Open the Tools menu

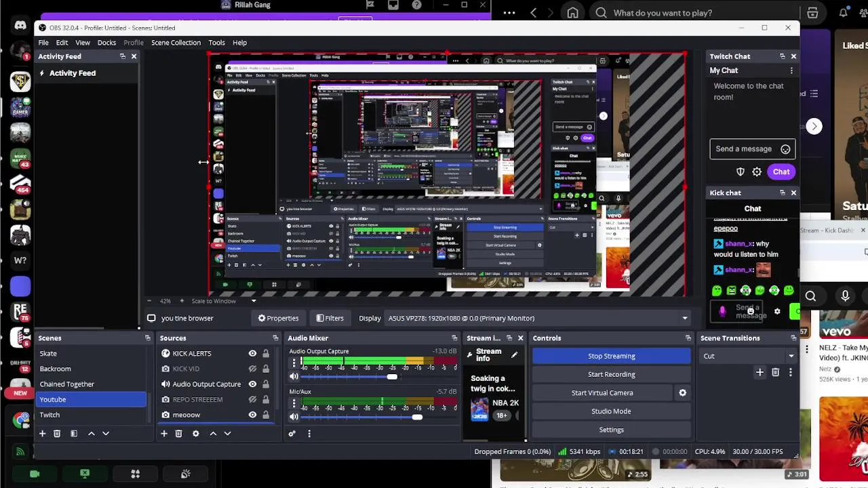click(216, 43)
